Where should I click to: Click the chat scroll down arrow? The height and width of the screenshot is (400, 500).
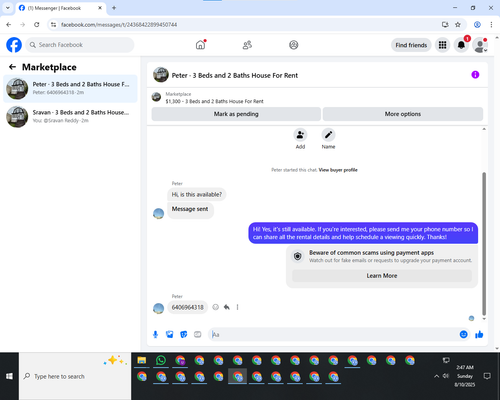pyautogui.click(x=484, y=319)
